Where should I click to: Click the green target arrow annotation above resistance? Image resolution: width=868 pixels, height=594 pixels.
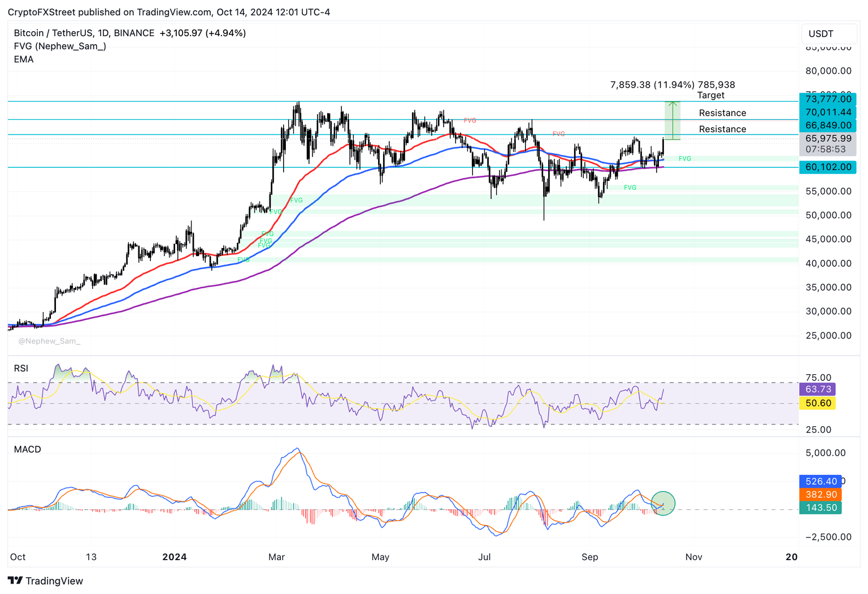coord(672,120)
